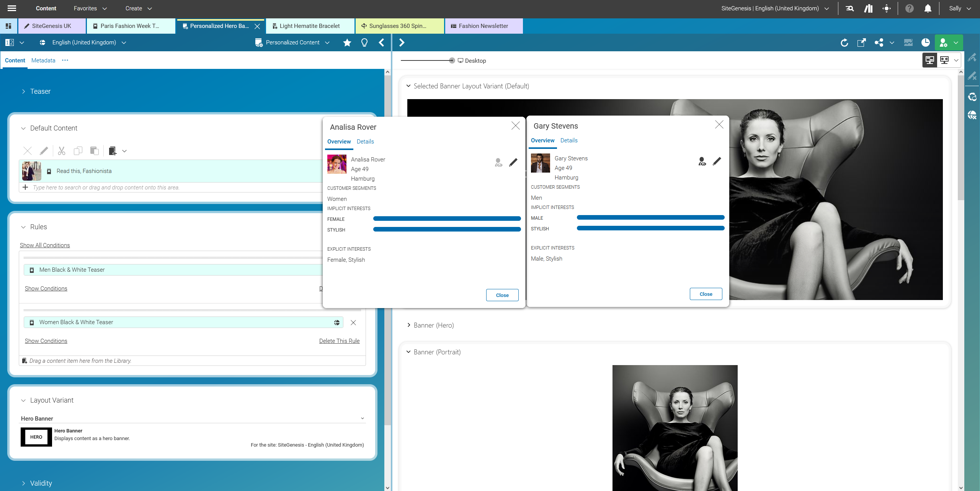Click the time travel clock icon
980x491 pixels.
tap(925, 42)
